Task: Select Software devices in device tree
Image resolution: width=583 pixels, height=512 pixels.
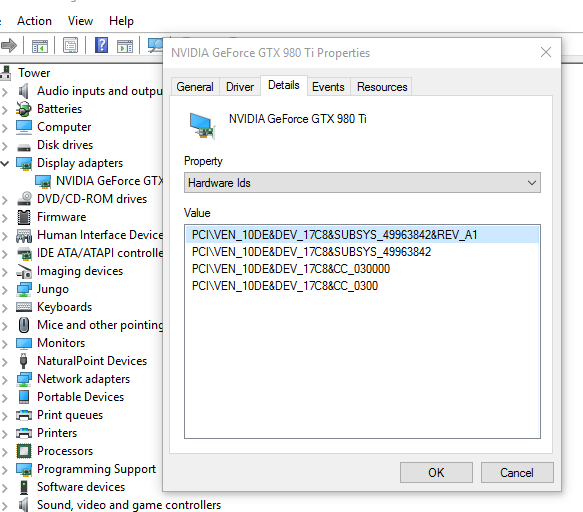Action: point(81,487)
